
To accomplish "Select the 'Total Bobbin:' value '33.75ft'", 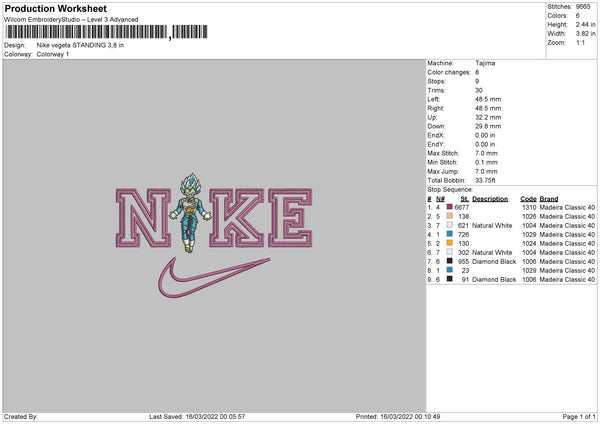I will coord(486,180).
